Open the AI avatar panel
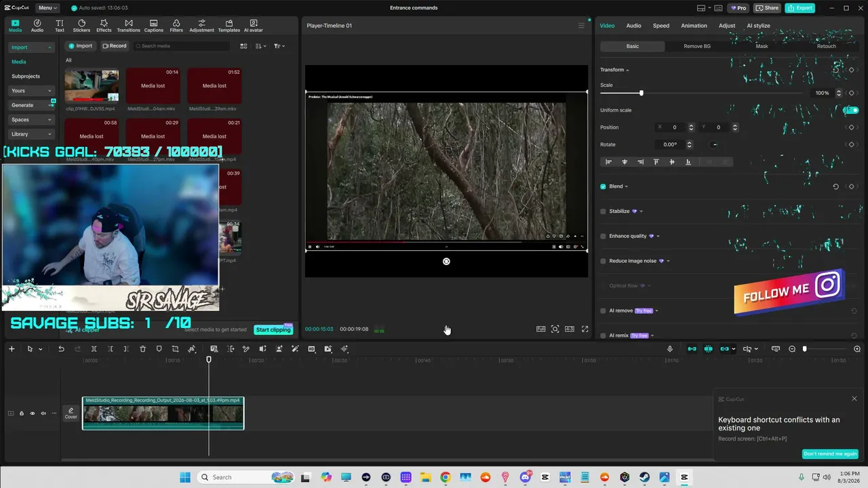Image resolution: width=868 pixels, height=488 pixels. click(x=254, y=26)
